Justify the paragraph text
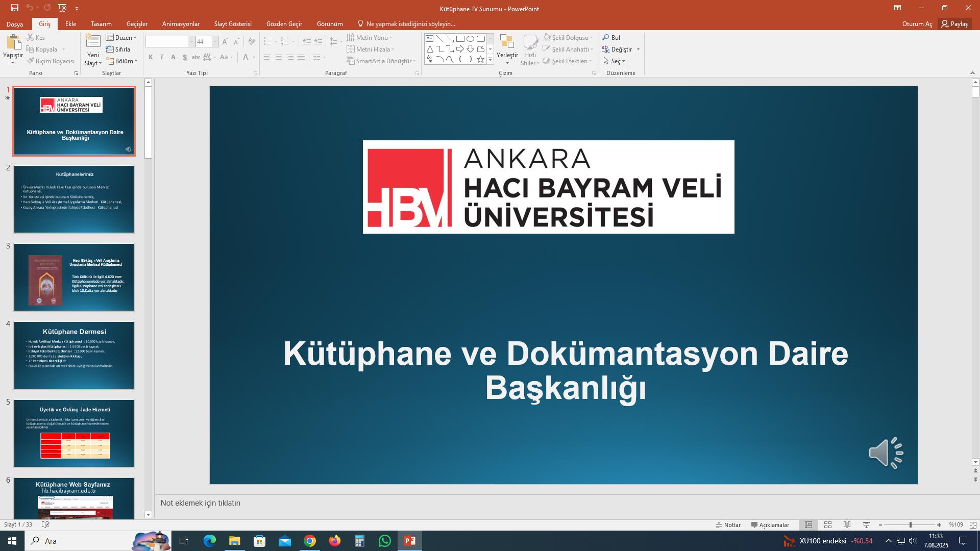The width and height of the screenshot is (980, 551). [x=301, y=57]
